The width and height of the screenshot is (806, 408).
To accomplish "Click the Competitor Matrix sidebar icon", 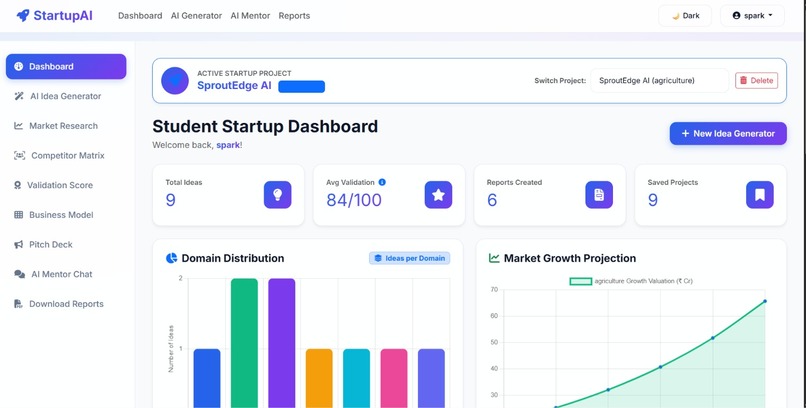I will tap(20, 155).
